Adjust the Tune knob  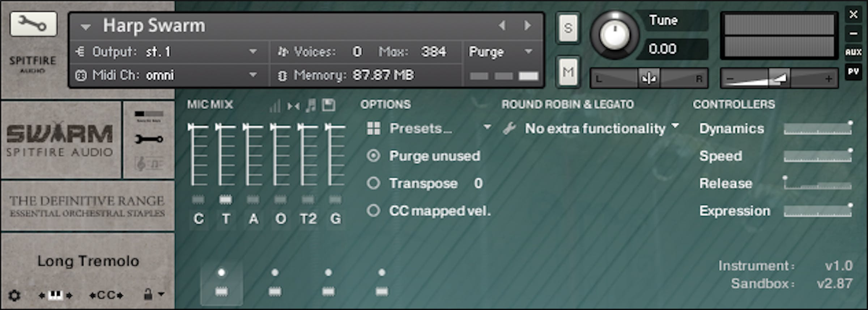point(614,35)
